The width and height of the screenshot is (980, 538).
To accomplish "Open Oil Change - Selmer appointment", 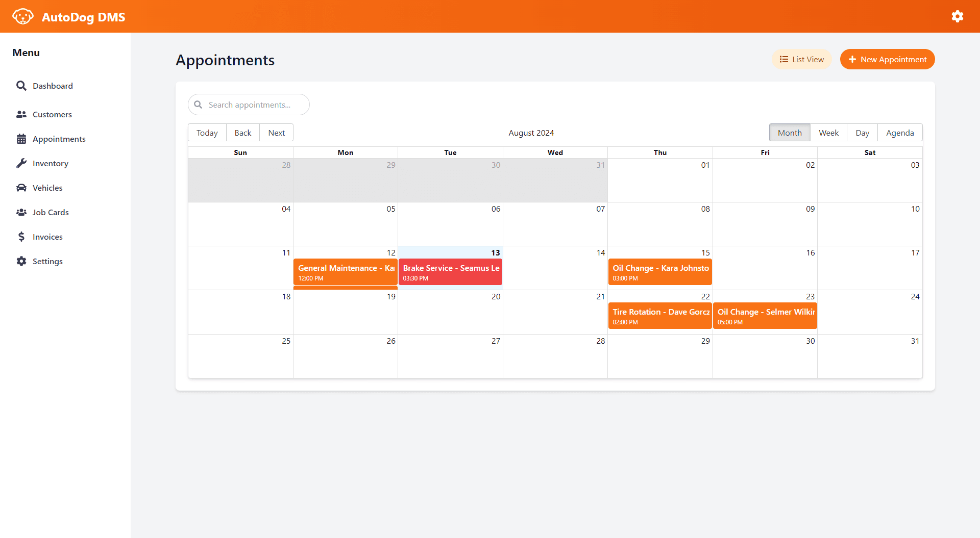I will [x=765, y=316].
